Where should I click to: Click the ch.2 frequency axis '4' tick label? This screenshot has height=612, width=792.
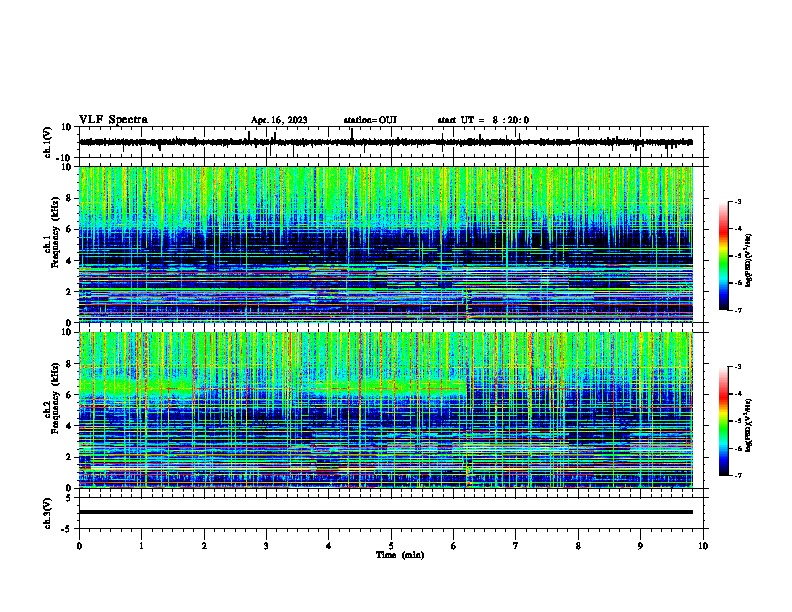(69, 426)
